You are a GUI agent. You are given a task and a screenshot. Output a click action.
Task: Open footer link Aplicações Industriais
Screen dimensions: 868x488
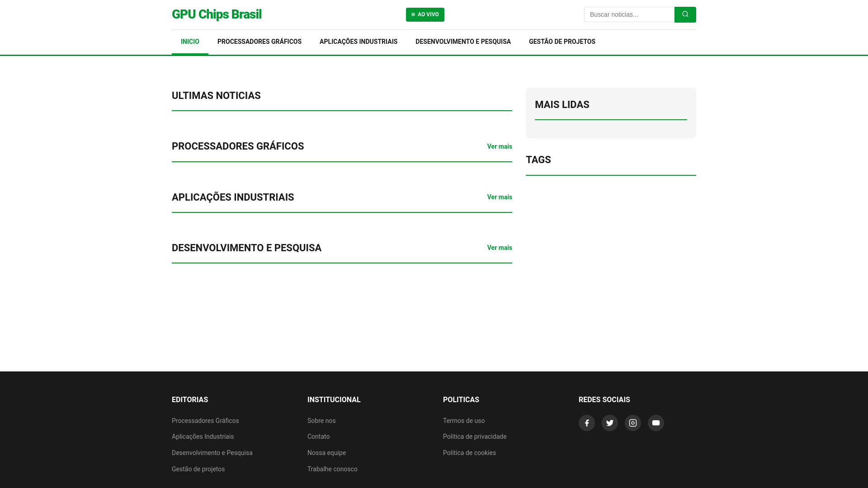[x=203, y=436]
